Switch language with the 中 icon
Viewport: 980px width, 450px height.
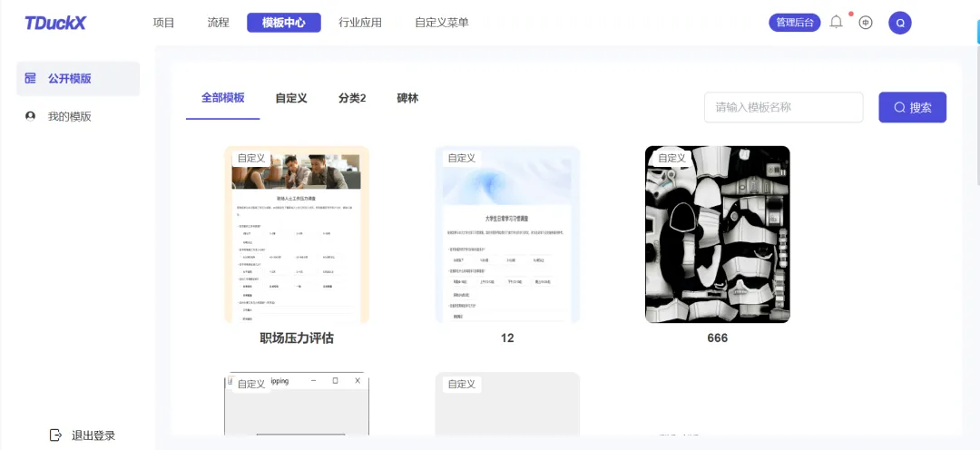(x=866, y=23)
